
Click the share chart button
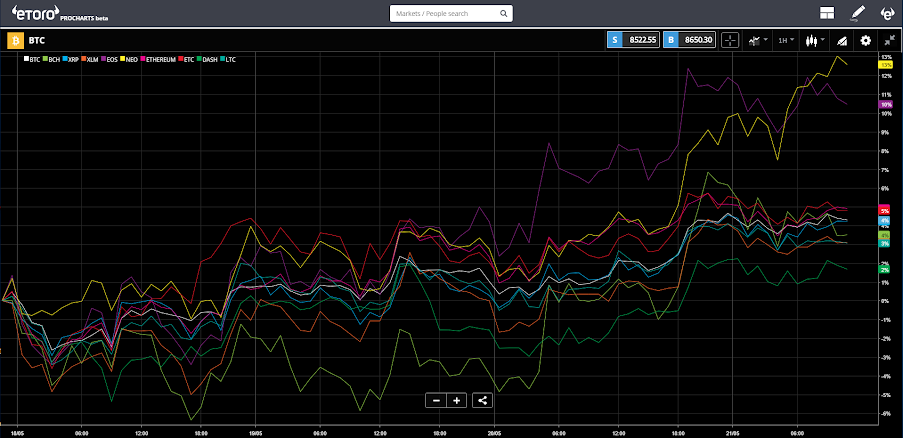click(x=482, y=400)
